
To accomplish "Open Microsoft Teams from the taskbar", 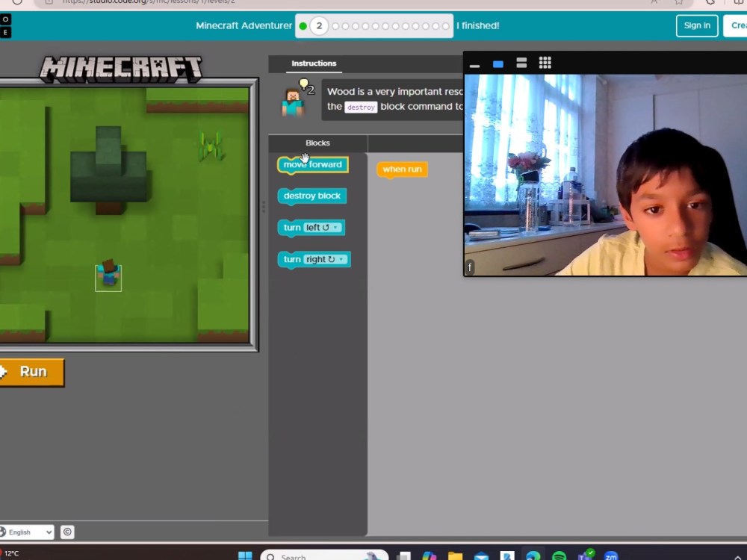I will tap(585, 555).
